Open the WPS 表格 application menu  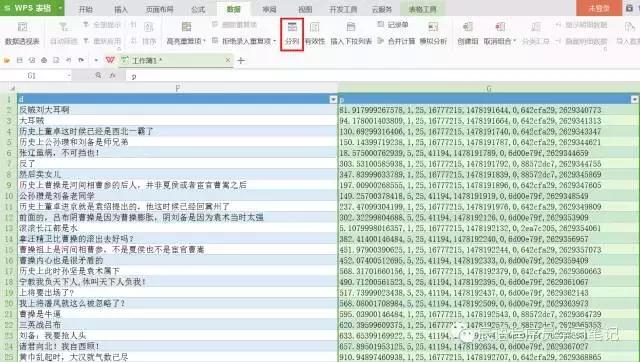click(x=32, y=8)
